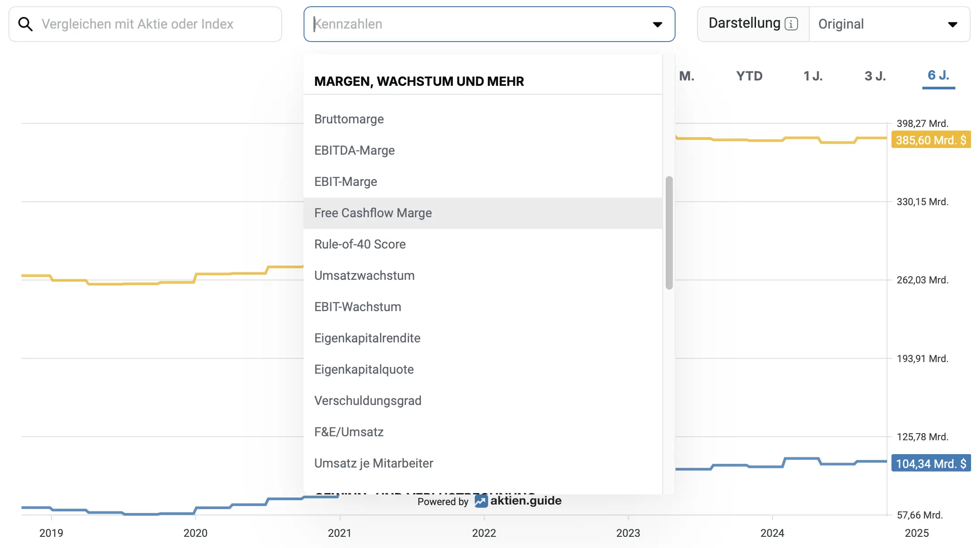Screen dimensions: 980x548
Task: Click the dropdown list scrollbar thumb
Action: [669, 233]
